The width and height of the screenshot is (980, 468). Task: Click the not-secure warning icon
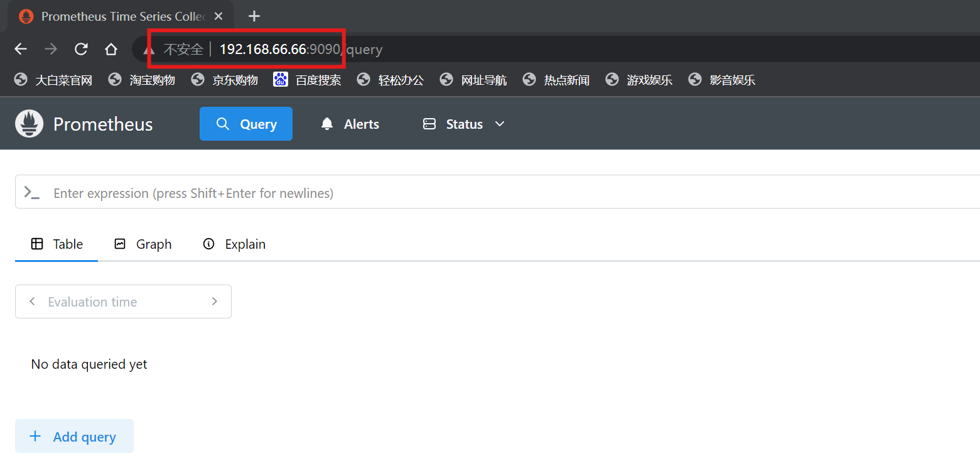pos(149,49)
